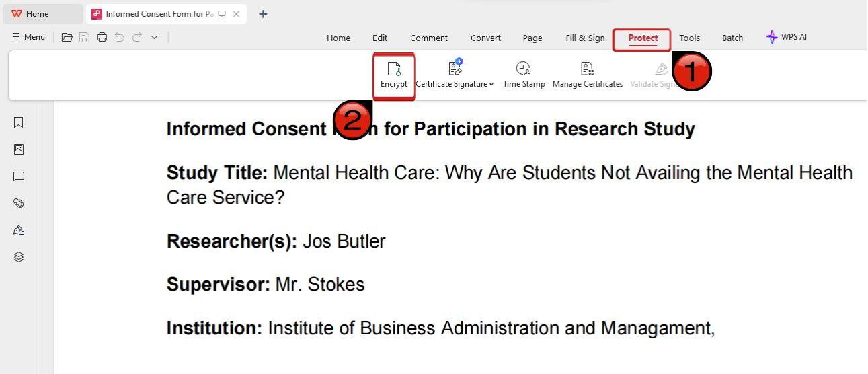Switch to the Batch ribbon tab
The image size is (868, 374).
[732, 38]
